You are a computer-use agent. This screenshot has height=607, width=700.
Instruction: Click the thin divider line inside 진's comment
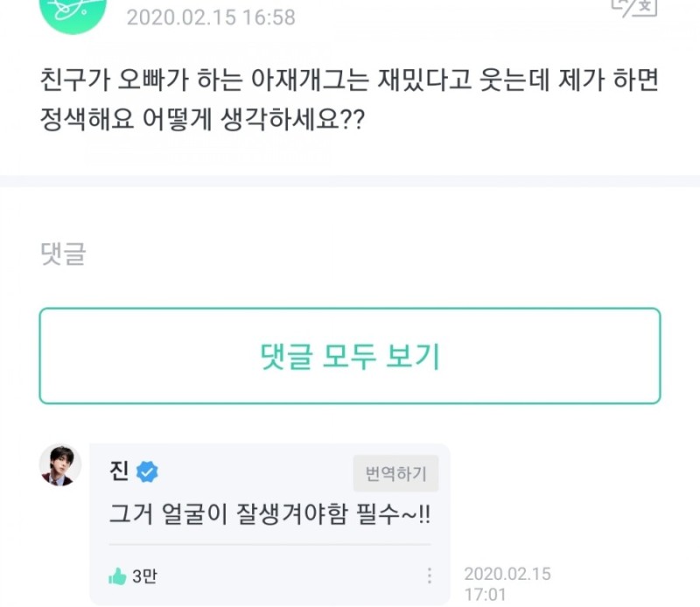pyautogui.click(x=269, y=545)
